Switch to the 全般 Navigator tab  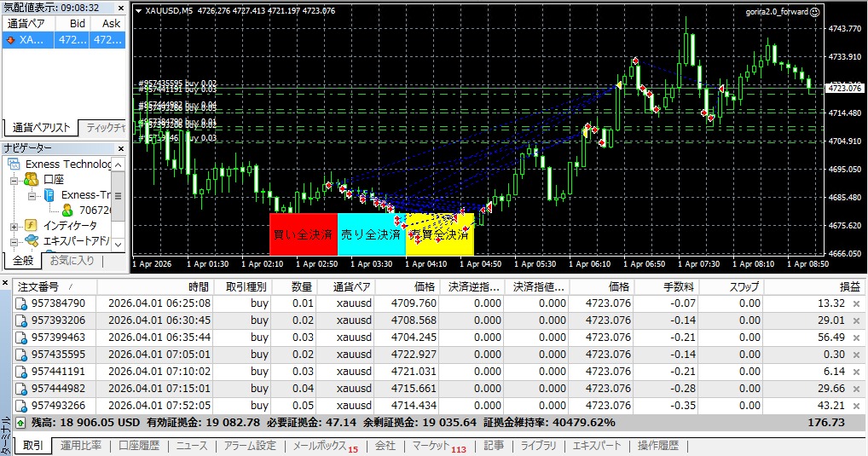tap(23, 260)
